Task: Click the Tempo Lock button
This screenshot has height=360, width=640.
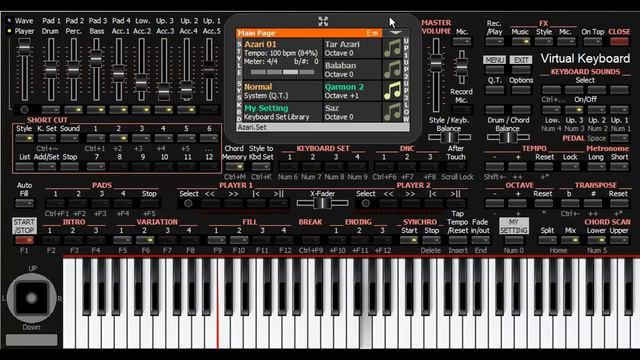Action: (x=570, y=167)
